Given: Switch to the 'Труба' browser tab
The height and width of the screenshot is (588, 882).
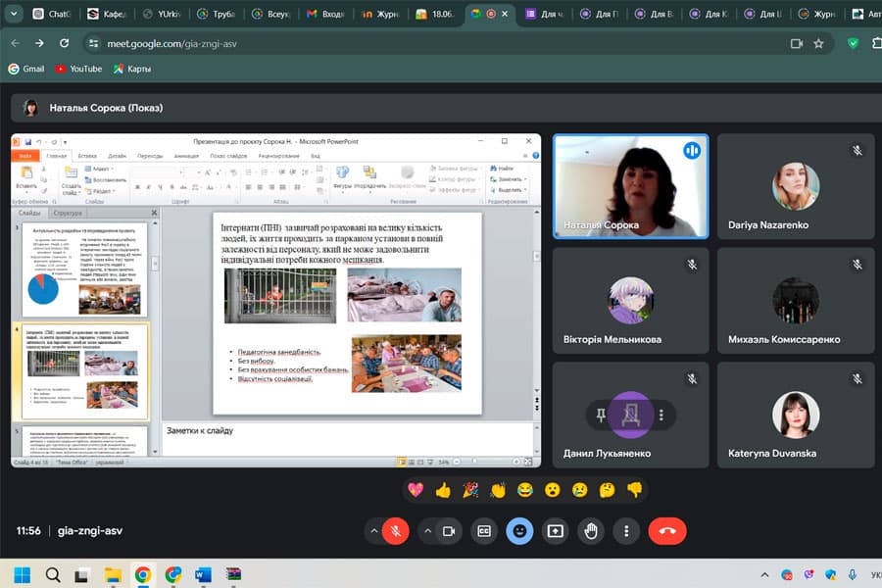Looking at the screenshot, I should (x=217, y=15).
